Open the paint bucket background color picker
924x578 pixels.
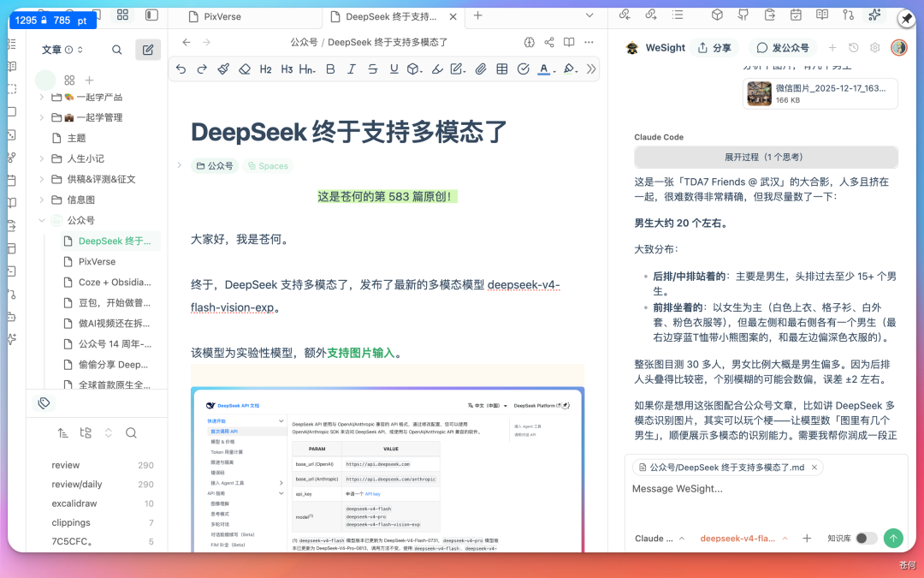click(570, 69)
